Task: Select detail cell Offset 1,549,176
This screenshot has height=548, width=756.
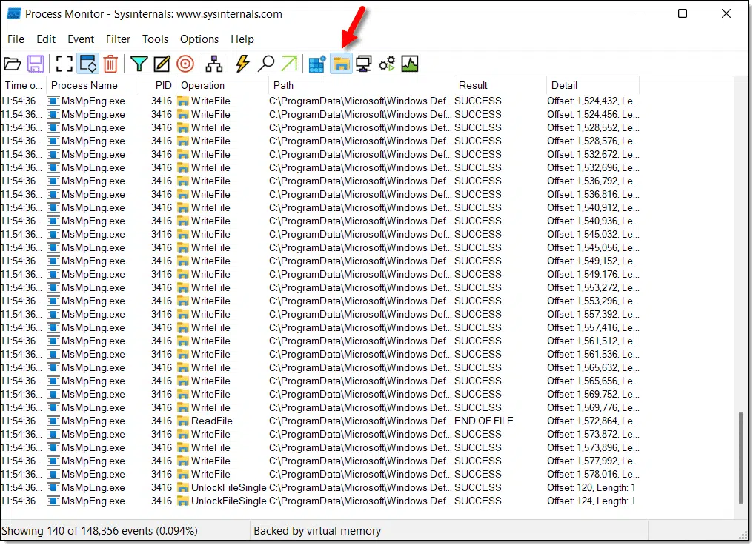Action: coord(593,275)
